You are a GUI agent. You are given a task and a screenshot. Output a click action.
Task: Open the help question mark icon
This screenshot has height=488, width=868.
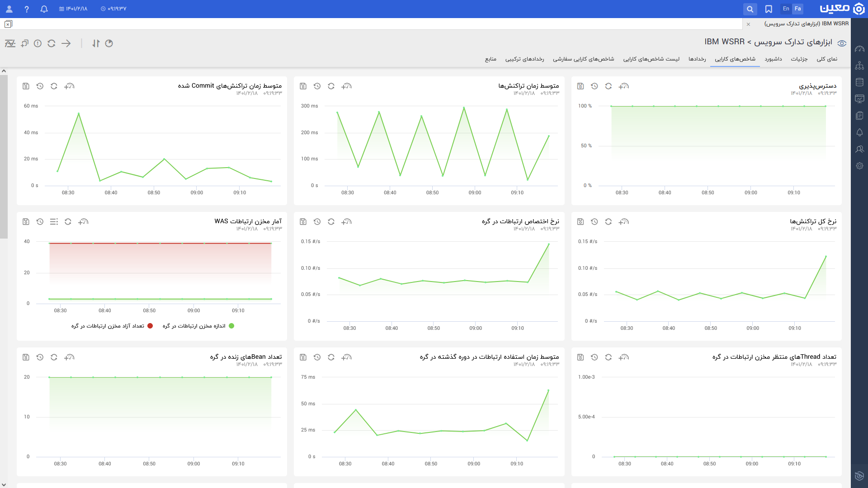(27, 9)
